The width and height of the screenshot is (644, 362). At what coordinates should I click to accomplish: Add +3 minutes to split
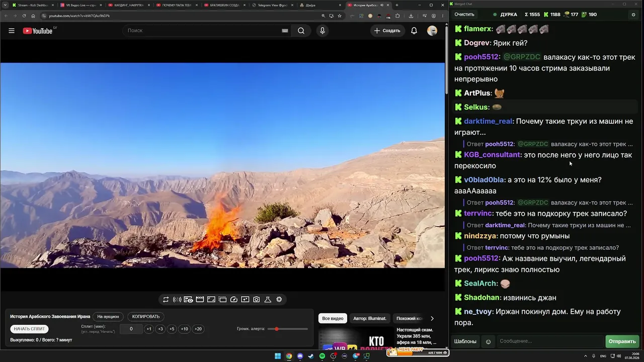tap(160, 329)
